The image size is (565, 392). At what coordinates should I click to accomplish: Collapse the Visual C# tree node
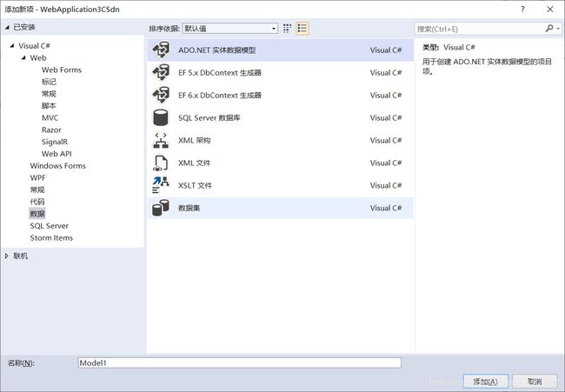12,46
